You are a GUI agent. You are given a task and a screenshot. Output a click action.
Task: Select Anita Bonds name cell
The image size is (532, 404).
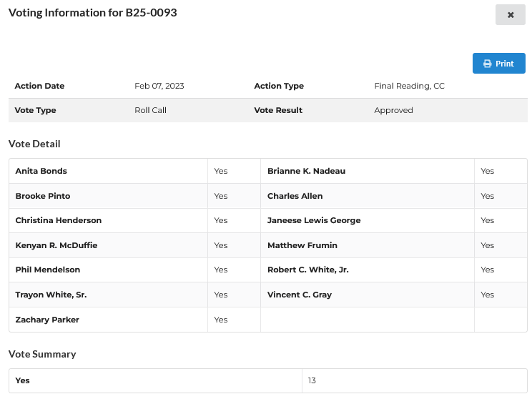[41, 172]
